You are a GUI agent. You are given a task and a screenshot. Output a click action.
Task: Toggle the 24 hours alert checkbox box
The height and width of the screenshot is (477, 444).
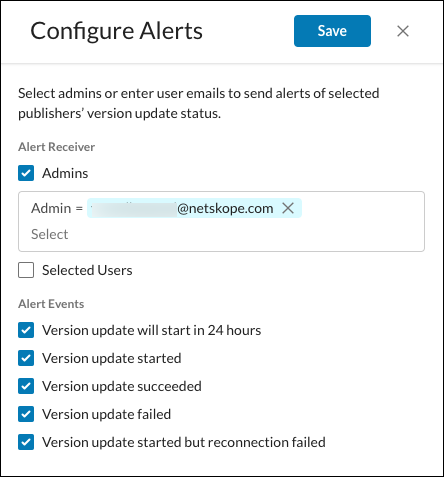pos(26,330)
